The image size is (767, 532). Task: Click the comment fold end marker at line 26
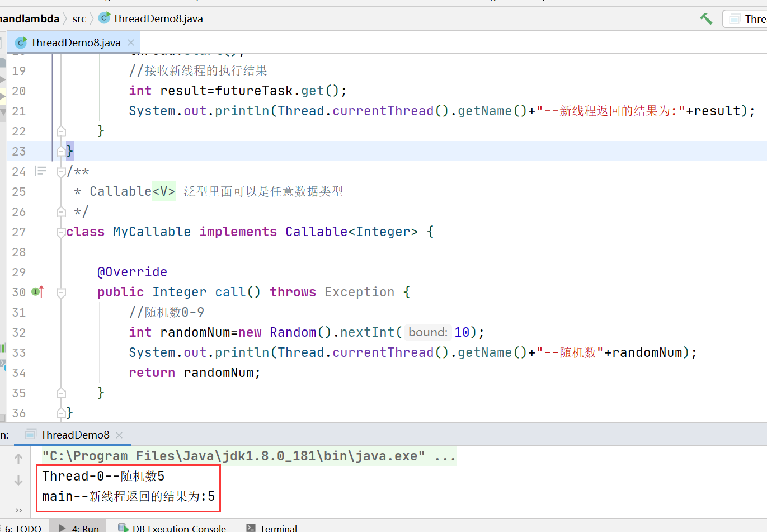point(61,212)
